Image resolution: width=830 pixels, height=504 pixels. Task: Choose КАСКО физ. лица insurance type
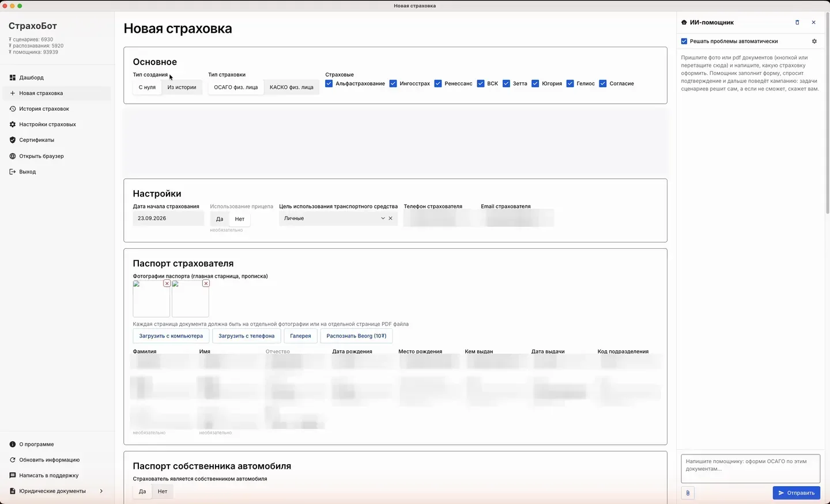(x=292, y=88)
